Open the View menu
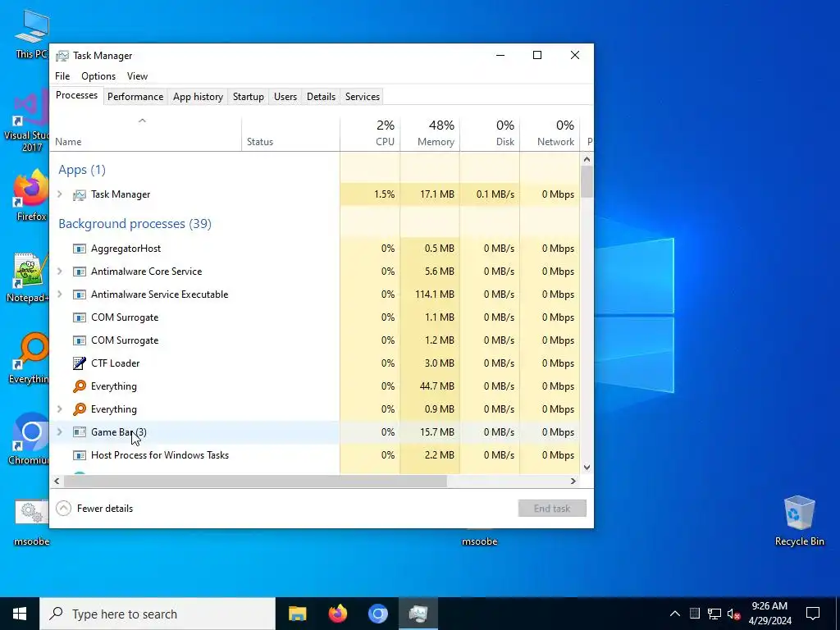This screenshot has height=630, width=840. click(137, 76)
